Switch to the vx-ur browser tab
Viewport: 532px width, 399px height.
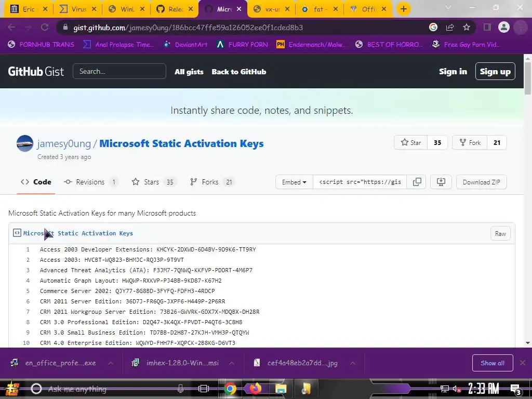tap(272, 9)
